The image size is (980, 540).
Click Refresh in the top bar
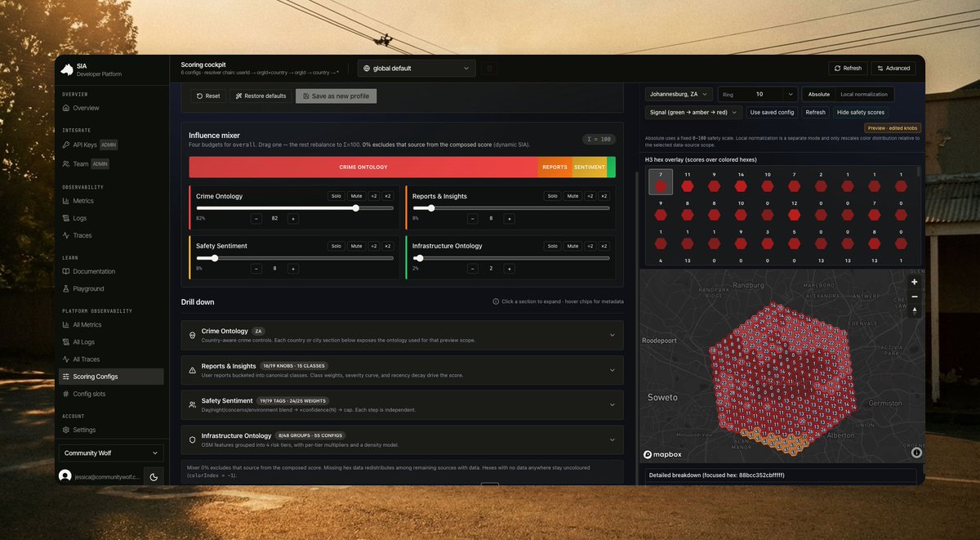[x=848, y=69]
